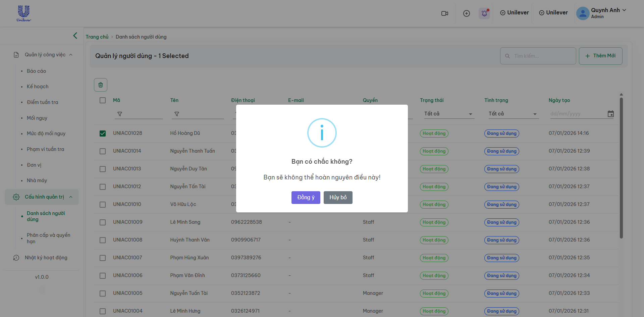Screen dimensions: 644x317
Task: Check the checkbox for UNIAC01009 row
Action: (103, 222)
